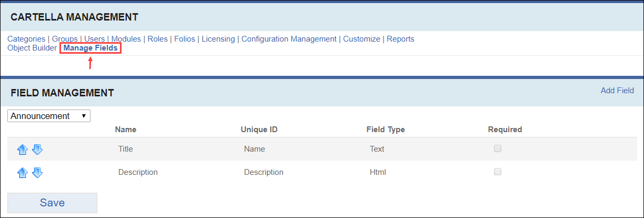Select the Customize link
The width and height of the screenshot is (644, 218).
click(361, 39)
